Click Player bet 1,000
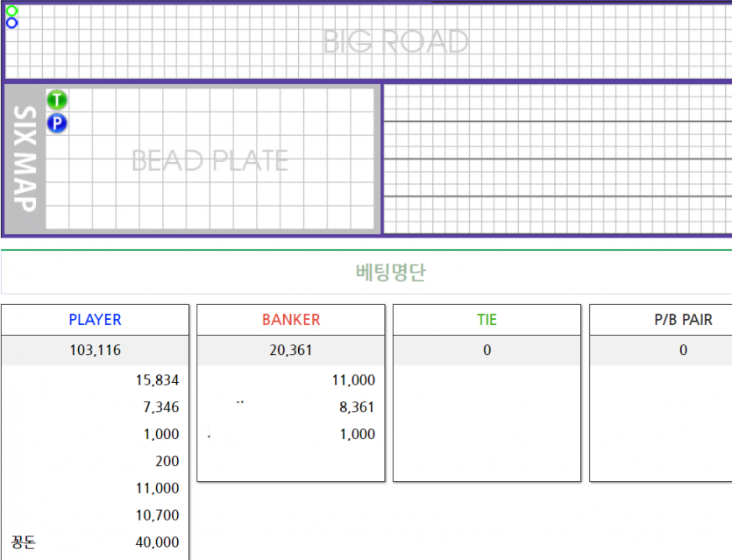Image resolution: width=732 pixels, height=560 pixels. tap(161, 434)
